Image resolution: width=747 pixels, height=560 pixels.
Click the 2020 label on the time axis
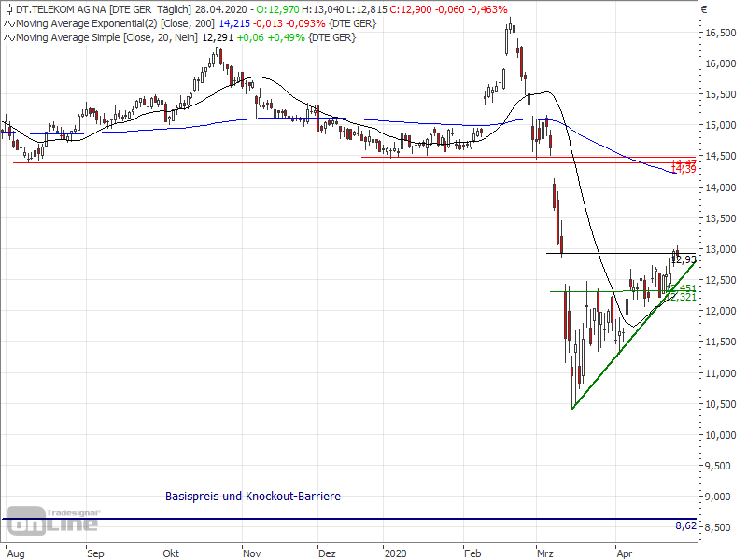[x=395, y=553]
